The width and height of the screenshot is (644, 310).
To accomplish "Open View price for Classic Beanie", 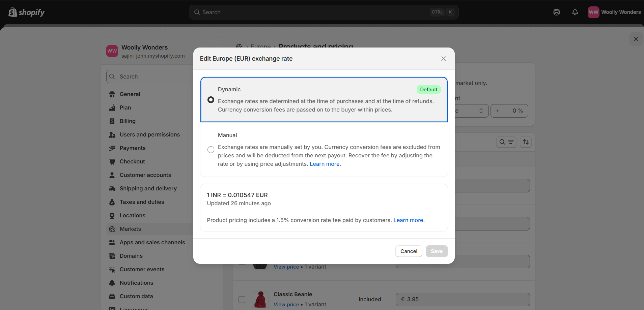I will click(286, 304).
